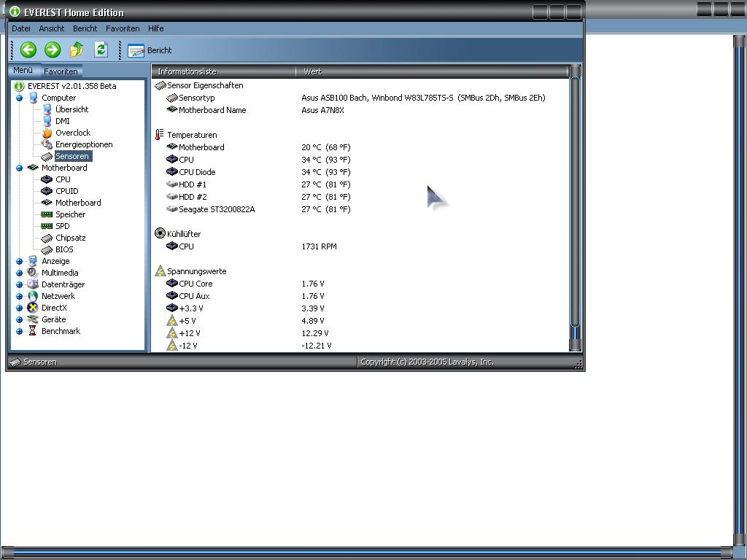Click the Wert column header

pyautogui.click(x=432, y=71)
